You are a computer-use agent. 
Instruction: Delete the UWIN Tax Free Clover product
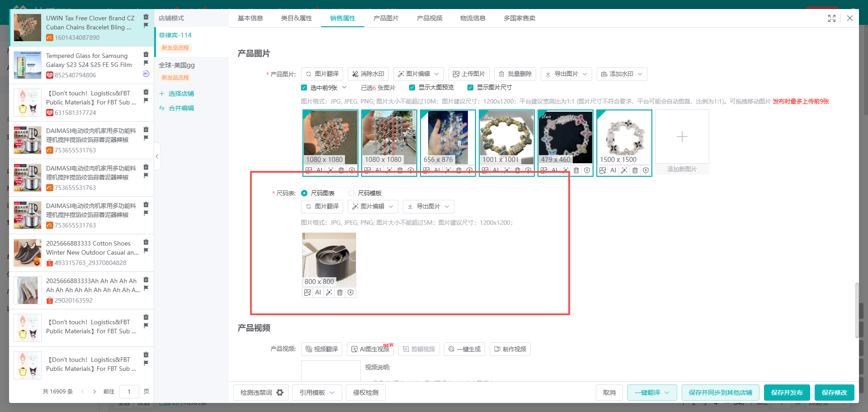coord(146,17)
